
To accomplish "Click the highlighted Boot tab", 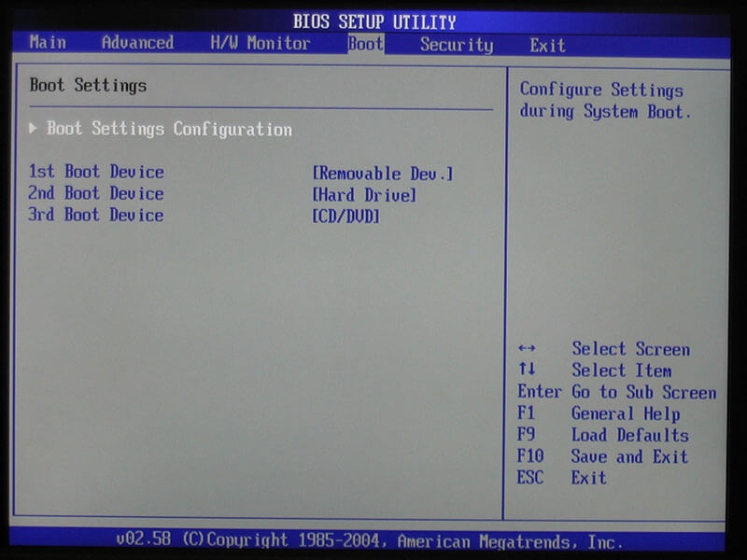I will (364, 44).
